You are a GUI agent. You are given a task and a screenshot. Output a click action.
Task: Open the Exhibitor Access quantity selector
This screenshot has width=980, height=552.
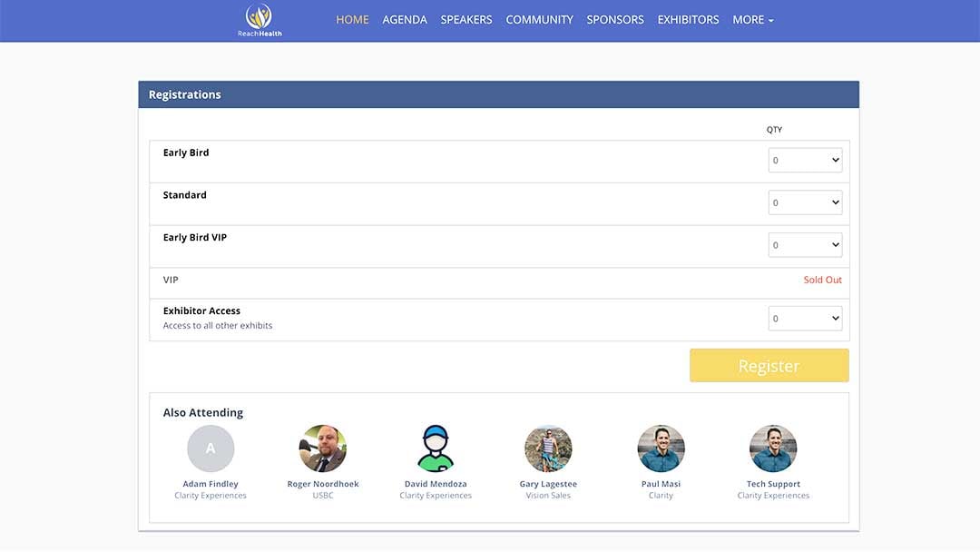[805, 317]
